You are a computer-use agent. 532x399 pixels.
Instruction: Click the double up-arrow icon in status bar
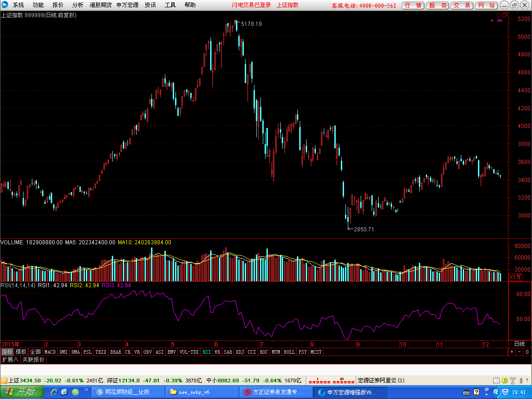click(521, 381)
